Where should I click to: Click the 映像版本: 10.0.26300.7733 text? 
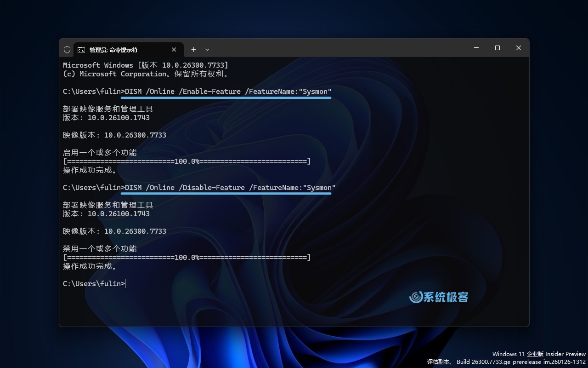point(114,135)
